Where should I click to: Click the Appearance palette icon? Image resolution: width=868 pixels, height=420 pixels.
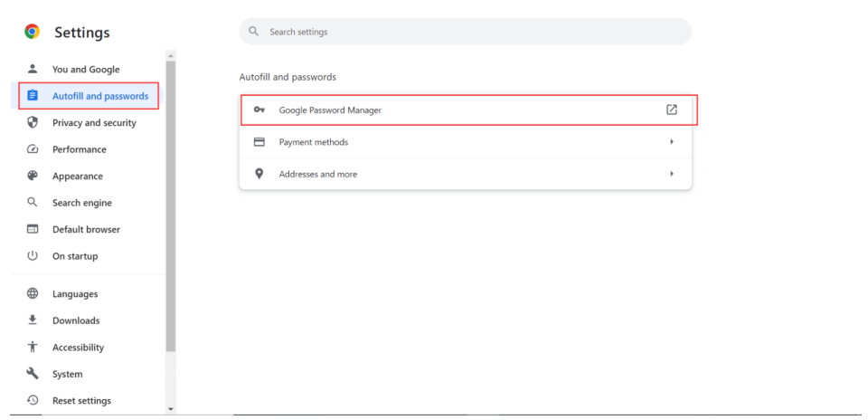[x=33, y=176]
